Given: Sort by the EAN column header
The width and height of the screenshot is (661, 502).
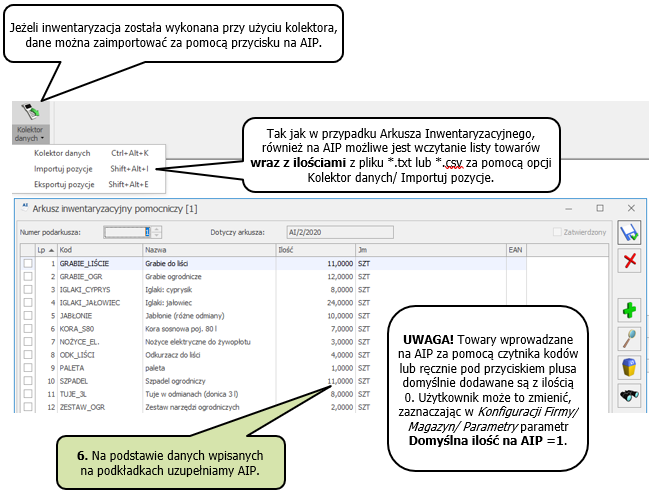Looking at the screenshot, I should (x=516, y=250).
